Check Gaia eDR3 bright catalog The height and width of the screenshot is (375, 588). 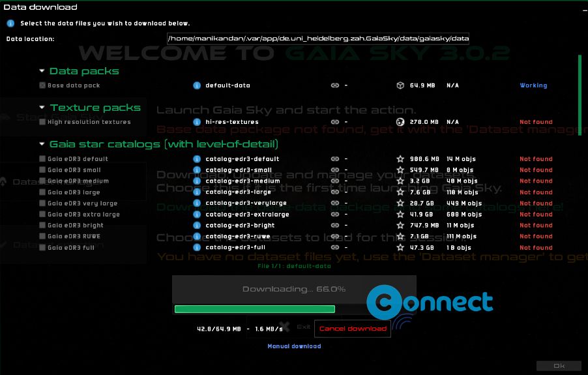coord(42,226)
